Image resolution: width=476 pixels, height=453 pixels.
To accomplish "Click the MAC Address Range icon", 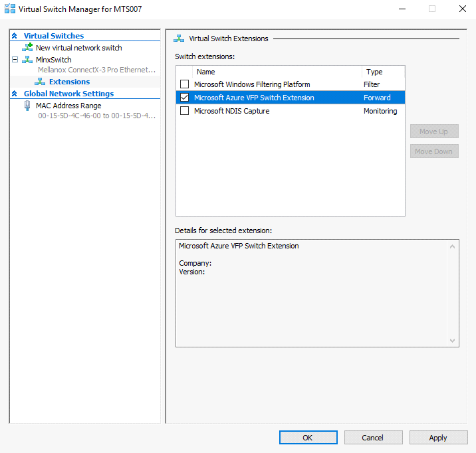I will pos(27,106).
